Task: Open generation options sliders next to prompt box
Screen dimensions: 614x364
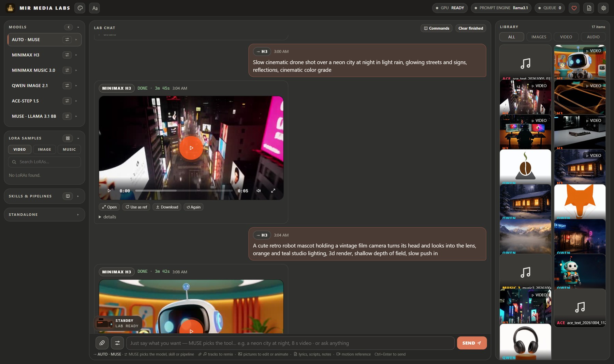Action: (117, 343)
